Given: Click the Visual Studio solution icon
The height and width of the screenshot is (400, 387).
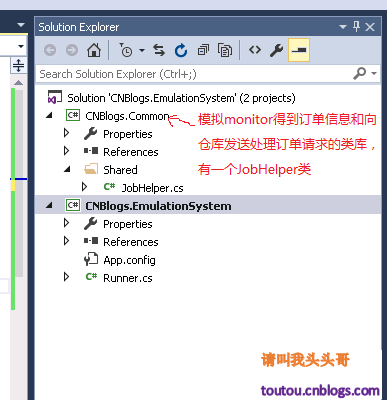Looking at the screenshot, I should click(55, 97).
